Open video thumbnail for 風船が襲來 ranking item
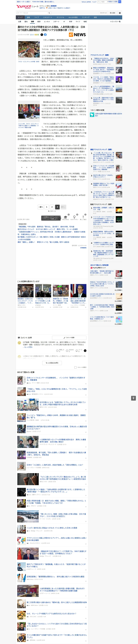Viewport: 138px width, 644px height. tap(119, 210)
